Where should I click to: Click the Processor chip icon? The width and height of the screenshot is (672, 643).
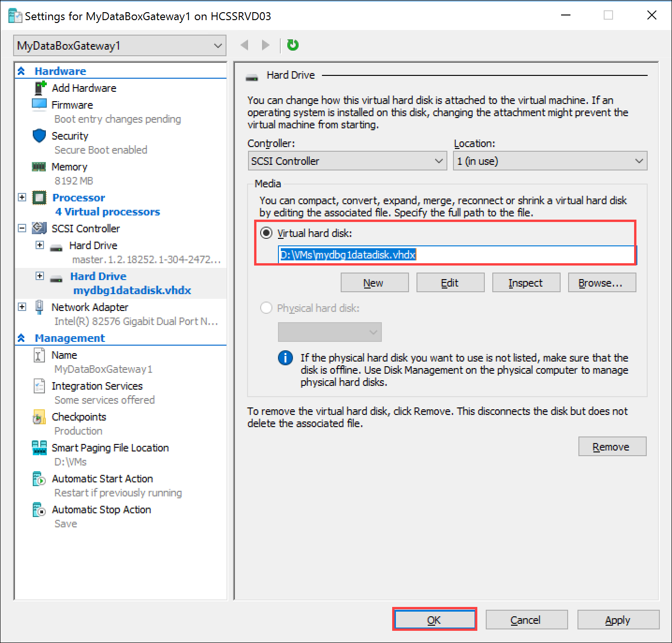39,198
